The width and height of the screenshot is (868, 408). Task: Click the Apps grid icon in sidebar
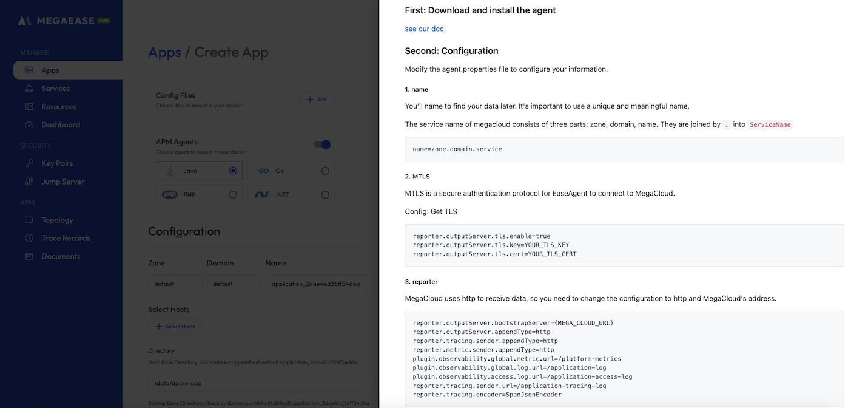(29, 70)
